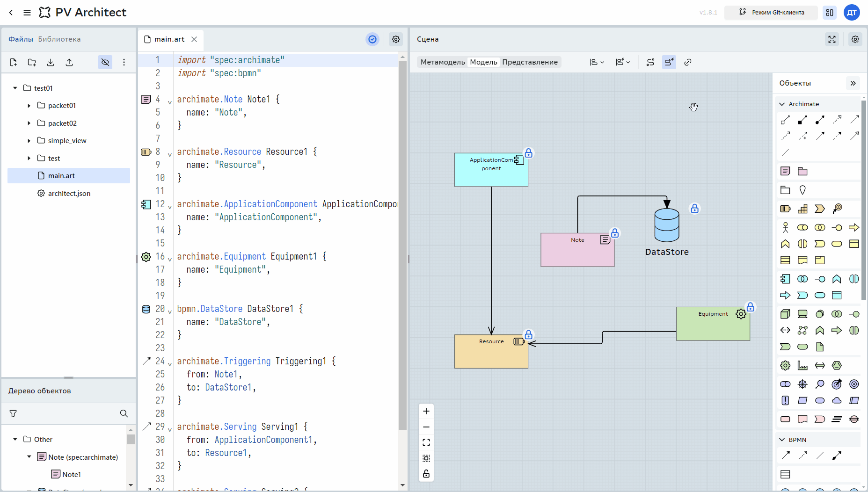The image size is (868, 492).
Task: Click the connector routing icon in Scene toolbar
Action: 650,62
